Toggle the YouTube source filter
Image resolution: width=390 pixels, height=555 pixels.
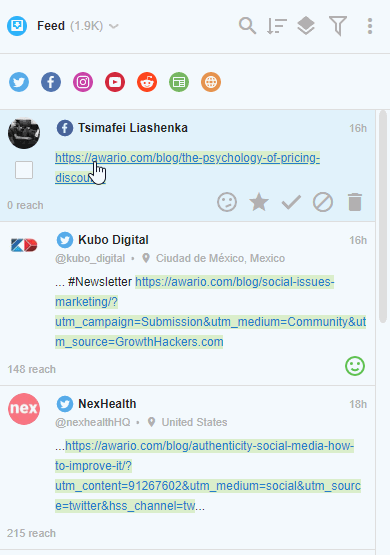coord(115,82)
